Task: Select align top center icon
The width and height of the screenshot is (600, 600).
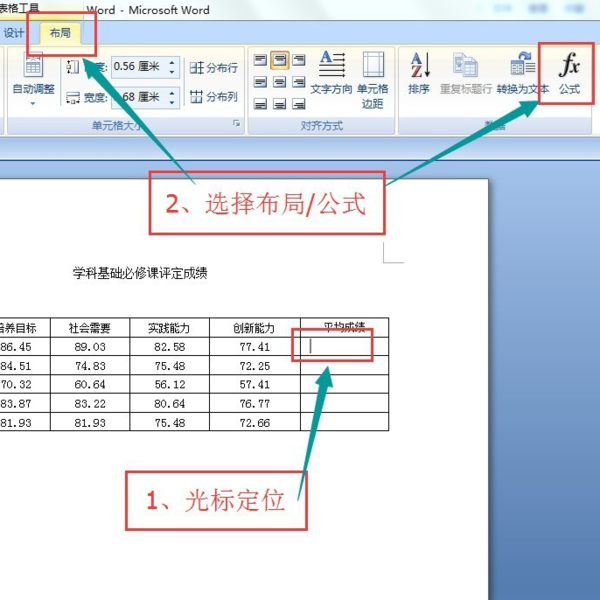Action: coord(279,60)
